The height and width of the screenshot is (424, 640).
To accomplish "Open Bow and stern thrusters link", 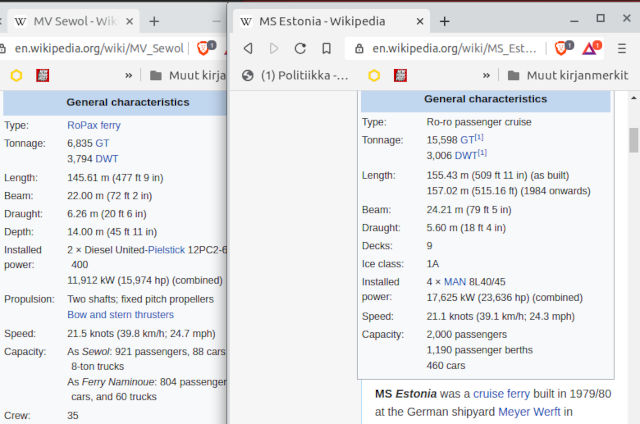I will [x=120, y=315].
